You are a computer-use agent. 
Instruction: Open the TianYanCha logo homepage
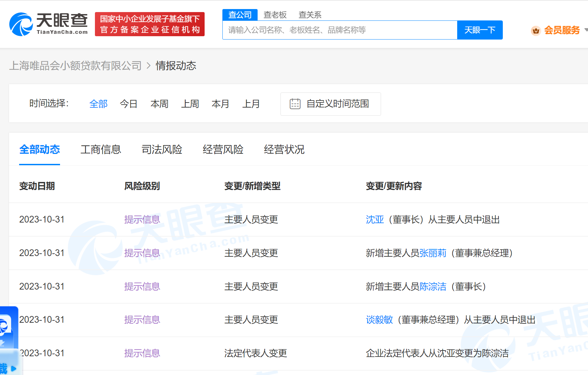pos(49,24)
